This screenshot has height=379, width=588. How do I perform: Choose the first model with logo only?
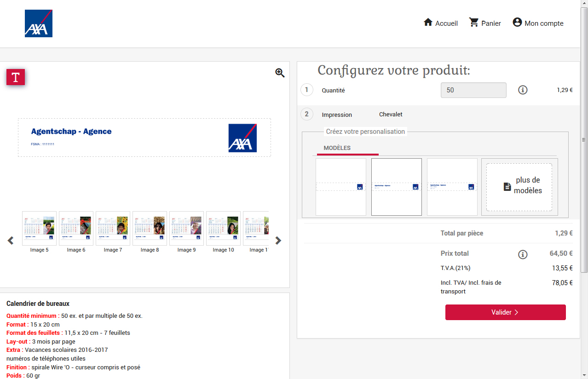click(x=341, y=187)
